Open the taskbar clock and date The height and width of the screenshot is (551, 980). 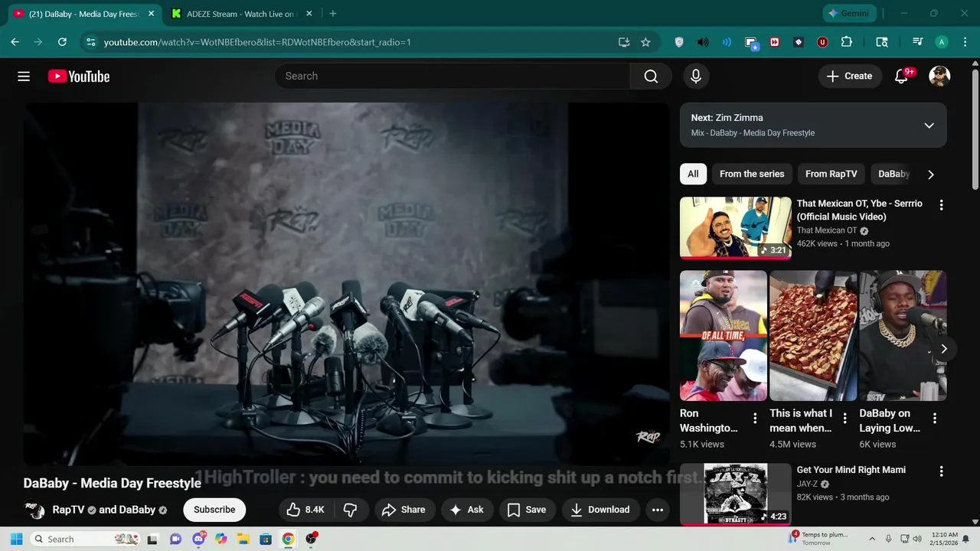tap(944, 539)
